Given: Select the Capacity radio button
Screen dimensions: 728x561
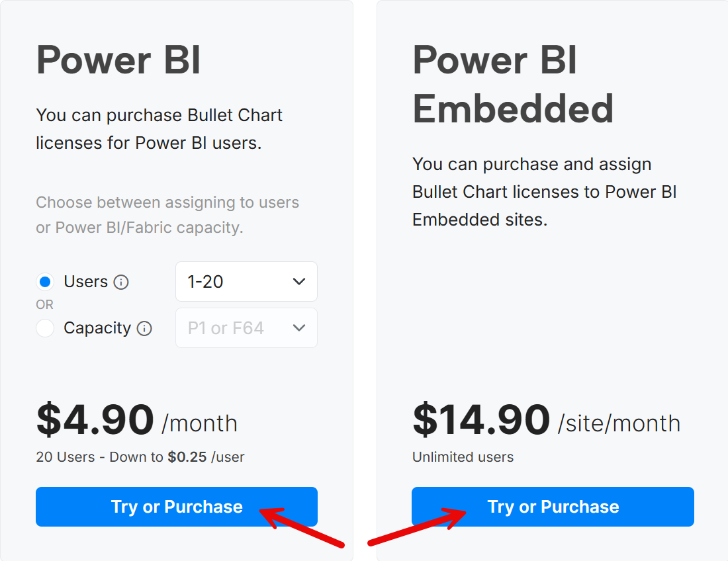Looking at the screenshot, I should tap(45, 328).
